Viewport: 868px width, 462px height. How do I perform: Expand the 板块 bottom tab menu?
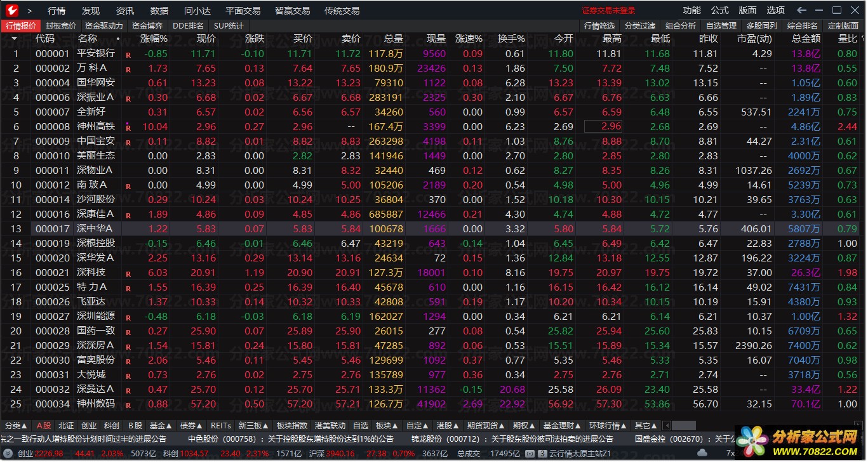click(x=387, y=425)
